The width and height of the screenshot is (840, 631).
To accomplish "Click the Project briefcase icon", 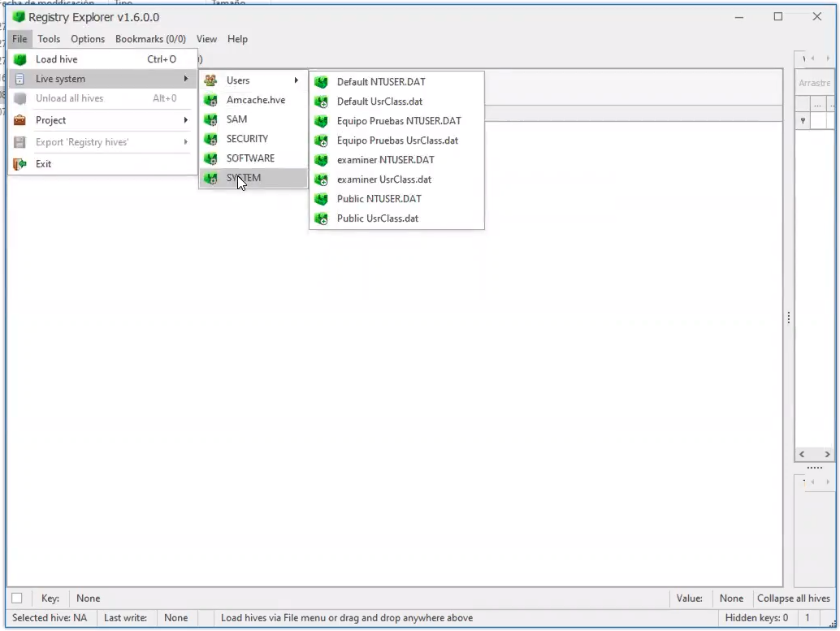I will click(19, 119).
